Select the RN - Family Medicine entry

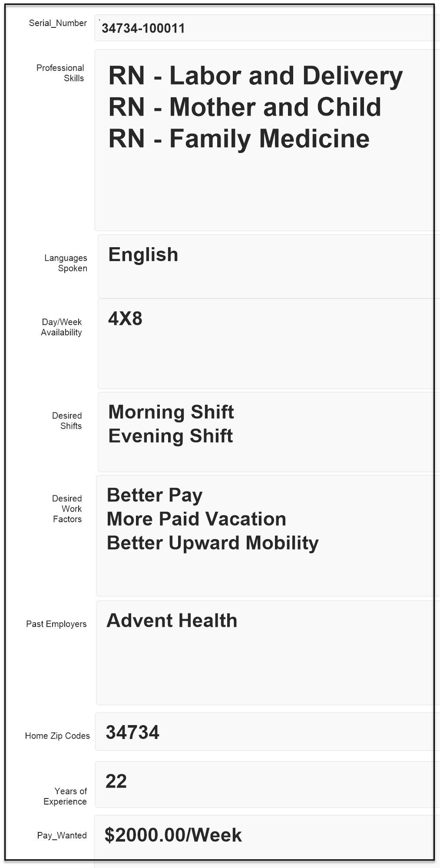click(x=239, y=139)
